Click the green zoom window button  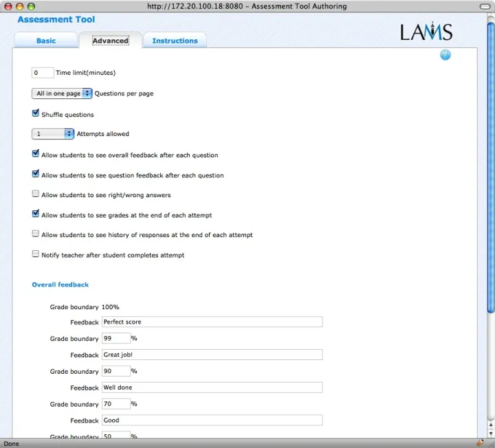[x=31, y=6]
